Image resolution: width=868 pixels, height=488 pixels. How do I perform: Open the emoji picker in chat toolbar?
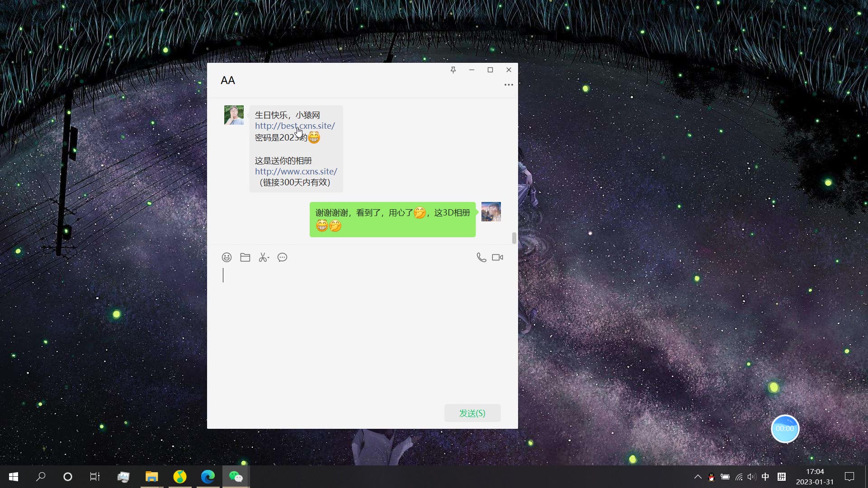click(226, 258)
